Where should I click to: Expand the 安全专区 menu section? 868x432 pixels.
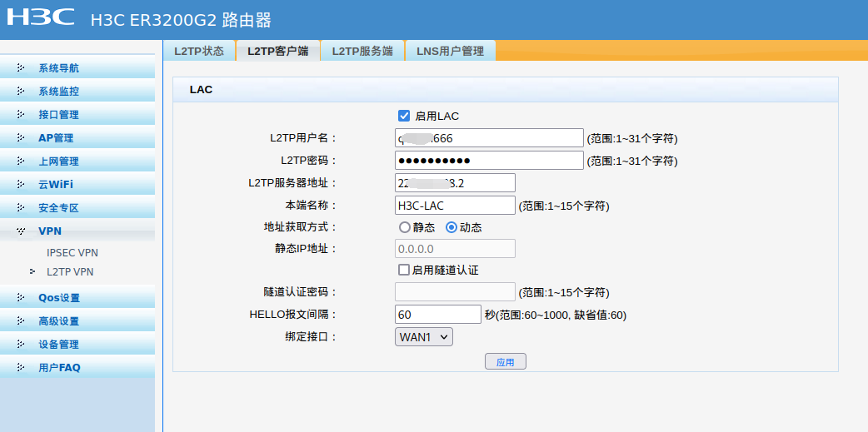[77, 208]
